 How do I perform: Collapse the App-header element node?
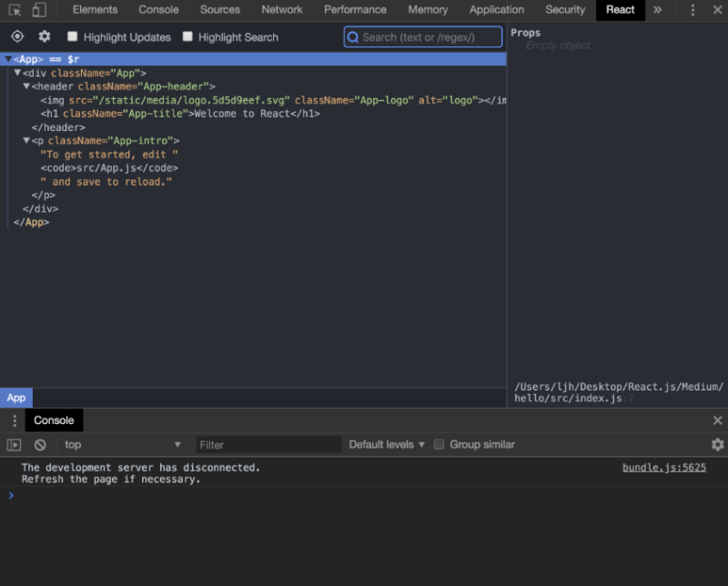pyautogui.click(x=26, y=86)
